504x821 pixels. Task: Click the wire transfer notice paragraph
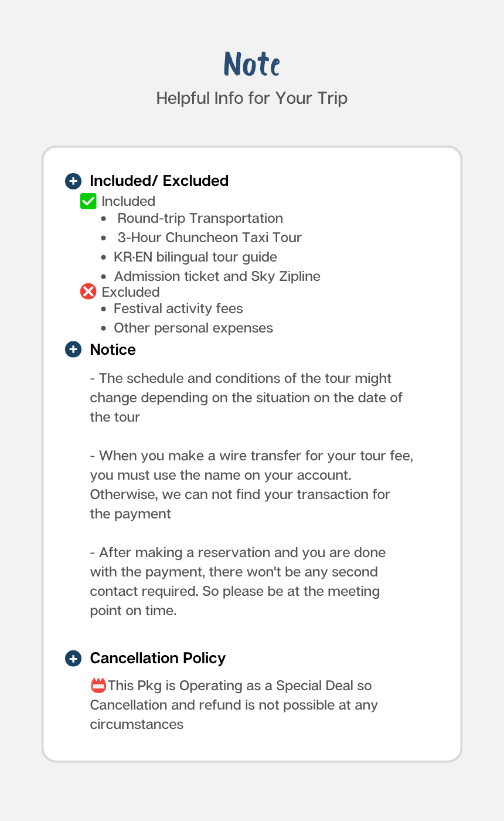(x=251, y=484)
